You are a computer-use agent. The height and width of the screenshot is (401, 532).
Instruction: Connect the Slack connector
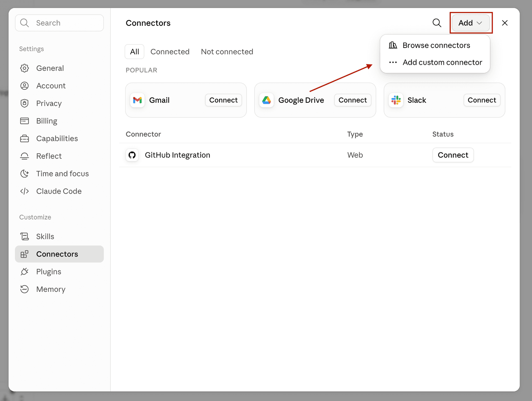pyautogui.click(x=482, y=100)
